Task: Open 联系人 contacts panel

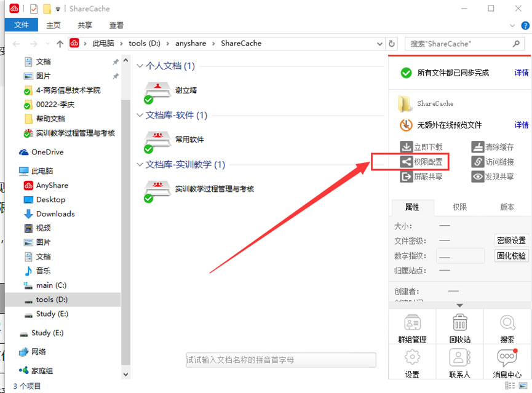Action: click(x=459, y=363)
